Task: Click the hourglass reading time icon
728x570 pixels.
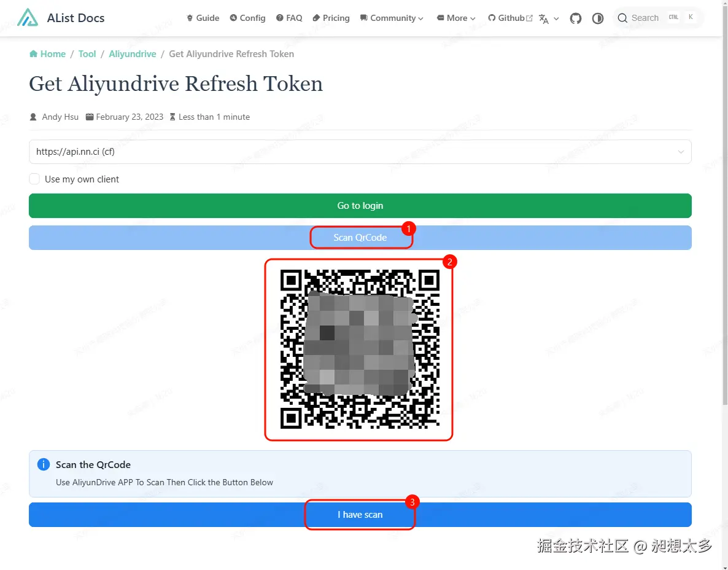Action: 172,117
